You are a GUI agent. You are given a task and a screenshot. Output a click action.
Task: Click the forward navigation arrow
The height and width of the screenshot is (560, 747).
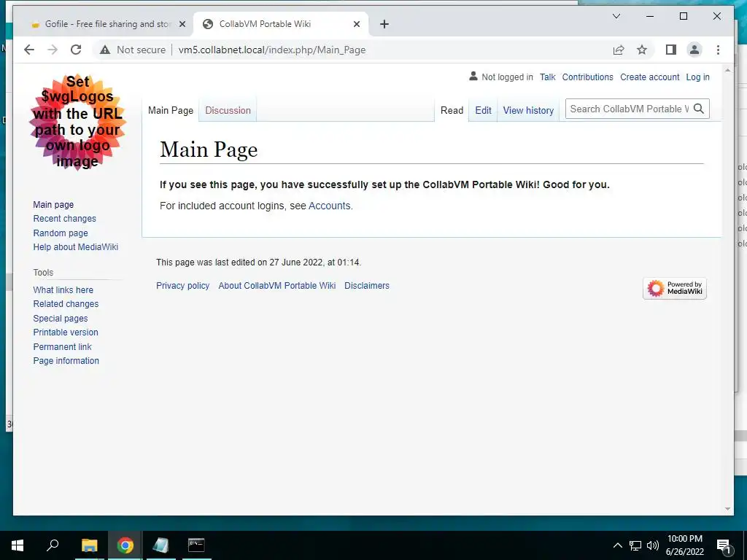[x=53, y=50]
